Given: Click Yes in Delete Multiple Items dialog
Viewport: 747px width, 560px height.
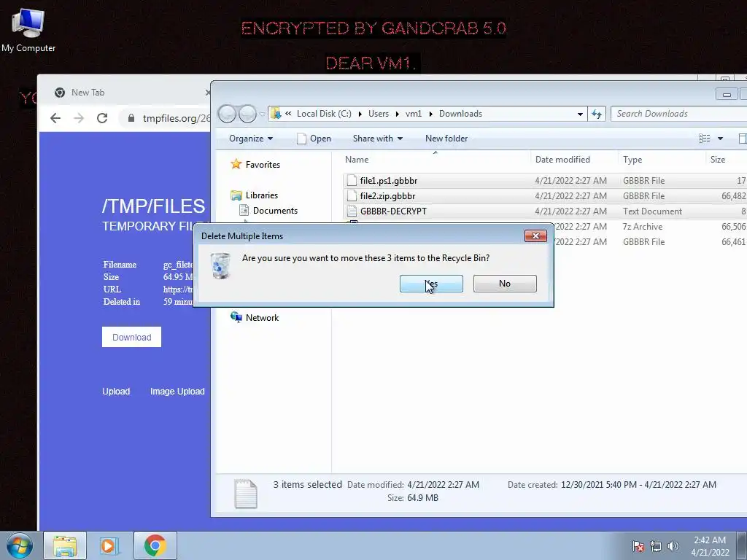Looking at the screenshot, I should coord(431,284).
